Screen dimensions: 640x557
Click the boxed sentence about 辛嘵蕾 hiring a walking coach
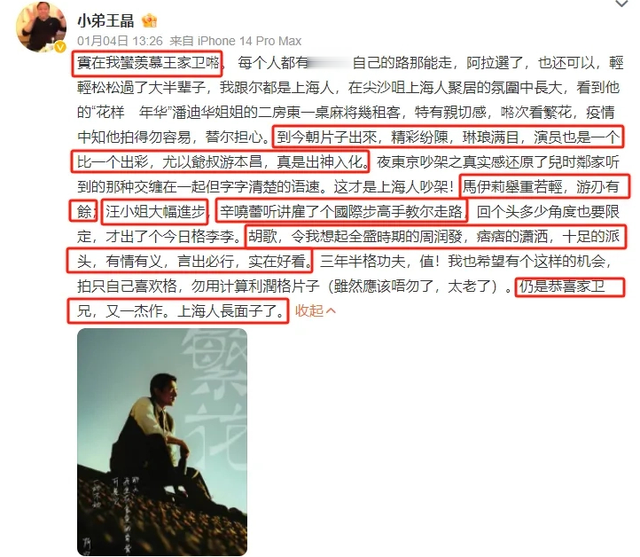coord(341,212)
